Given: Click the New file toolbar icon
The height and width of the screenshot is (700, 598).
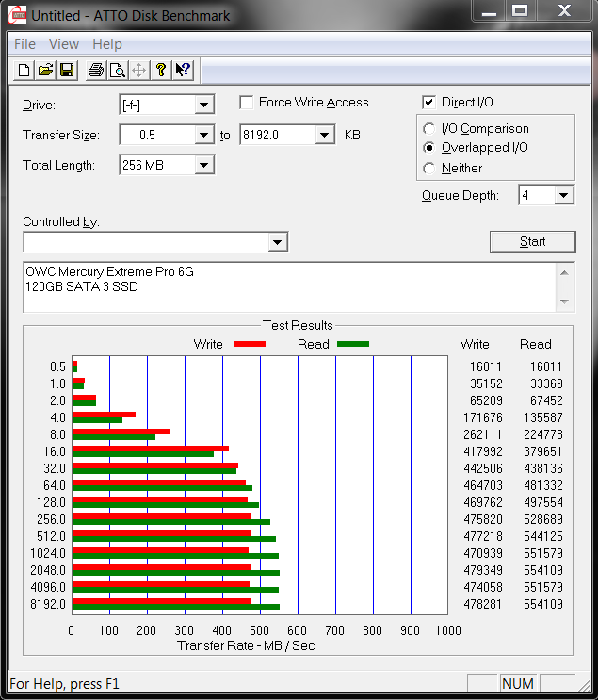Looking at the screenshot, I should coord(24,70).
